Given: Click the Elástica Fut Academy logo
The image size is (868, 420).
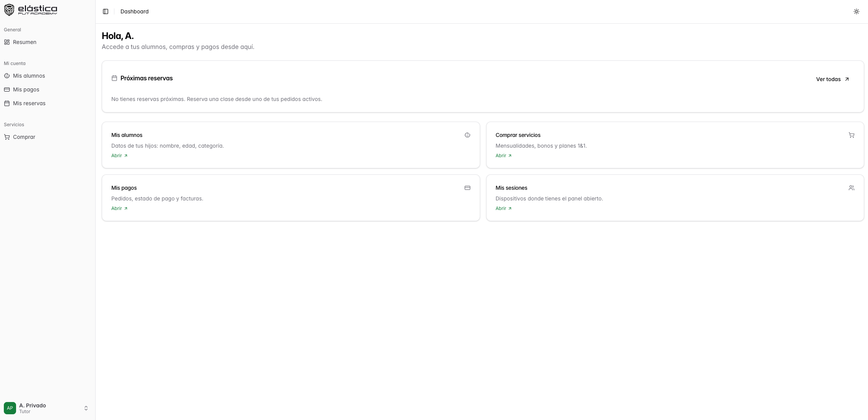Looking at the screenshot, I should click(x=31, y=10).
